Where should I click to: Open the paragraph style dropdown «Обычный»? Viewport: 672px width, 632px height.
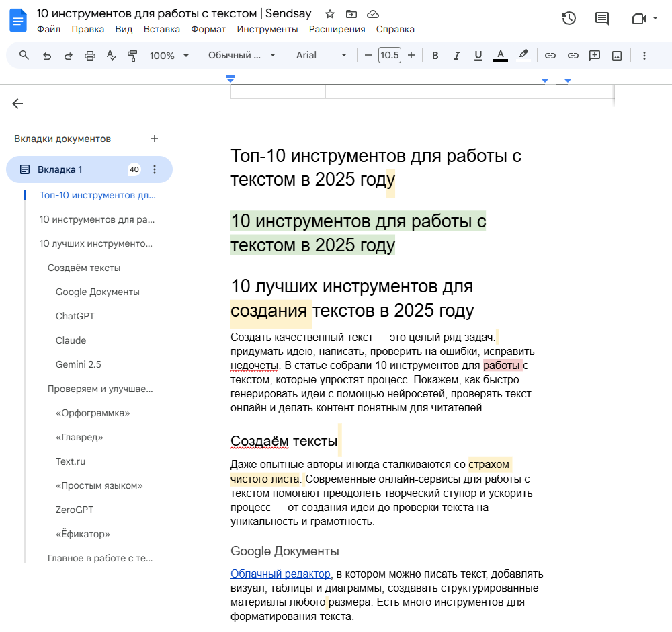[242, 55]
